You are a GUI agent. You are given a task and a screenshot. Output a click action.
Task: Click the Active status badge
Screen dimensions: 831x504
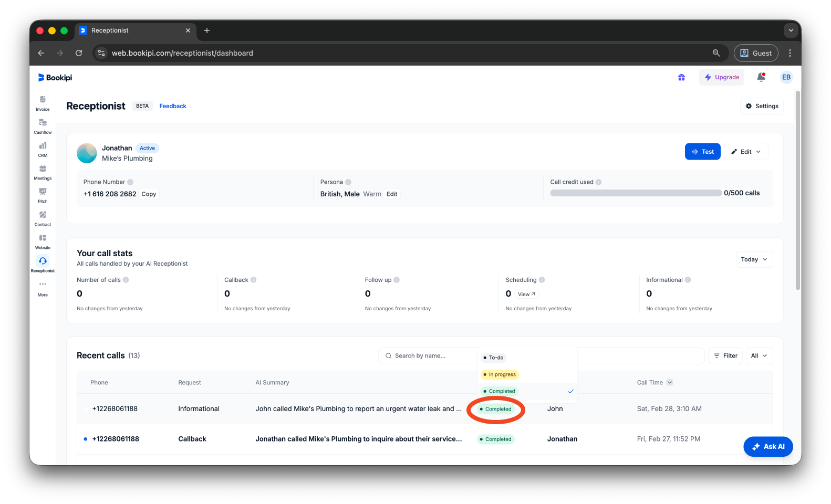147,148
